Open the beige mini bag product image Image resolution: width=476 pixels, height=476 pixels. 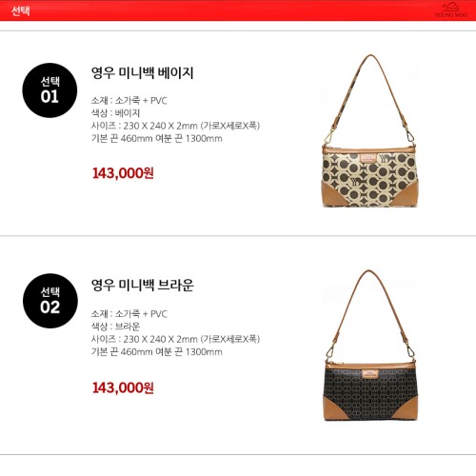(369, 130)
